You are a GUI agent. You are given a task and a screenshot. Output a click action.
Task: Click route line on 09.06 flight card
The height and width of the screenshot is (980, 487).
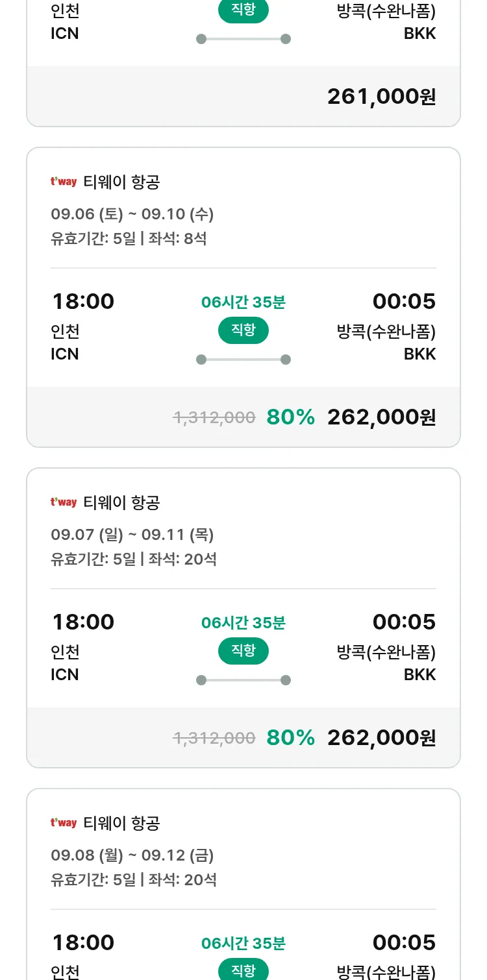click(243, 360)
